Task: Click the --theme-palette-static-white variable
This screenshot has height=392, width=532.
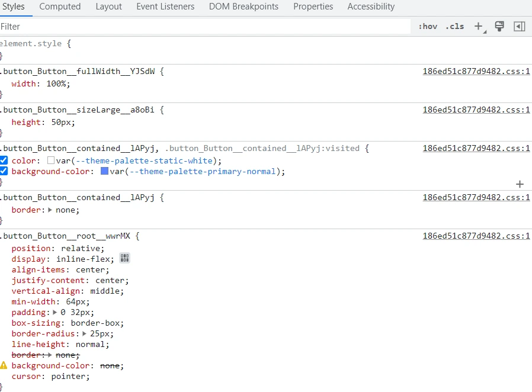Action: pyautogui.click(x=145, y=160)
